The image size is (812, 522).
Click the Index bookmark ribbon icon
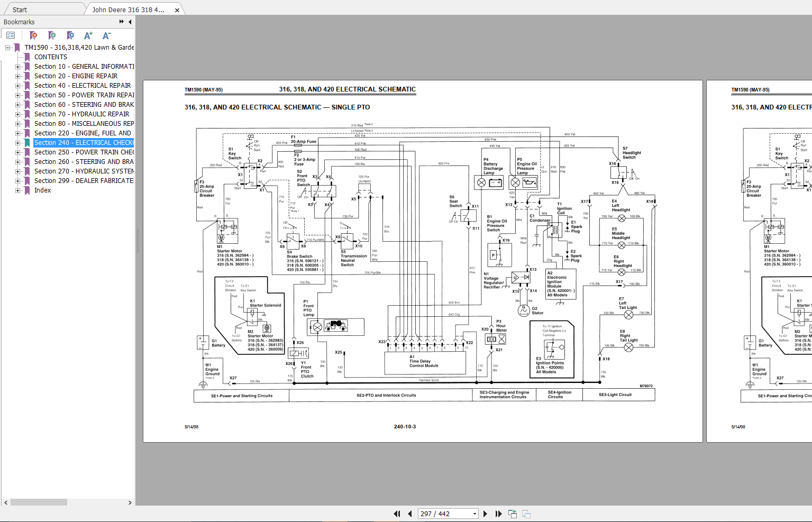click(x=27, y=190)
